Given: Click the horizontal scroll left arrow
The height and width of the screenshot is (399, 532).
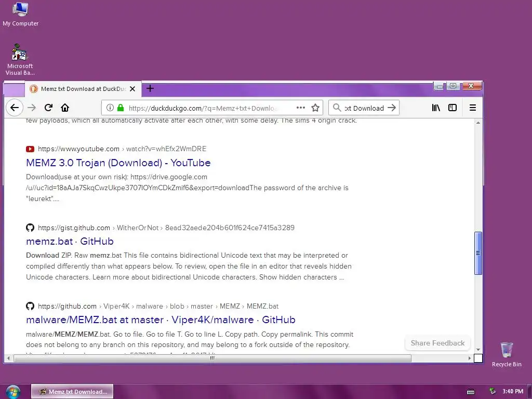Looking at the screenshot, I should (x=8, y=358).
